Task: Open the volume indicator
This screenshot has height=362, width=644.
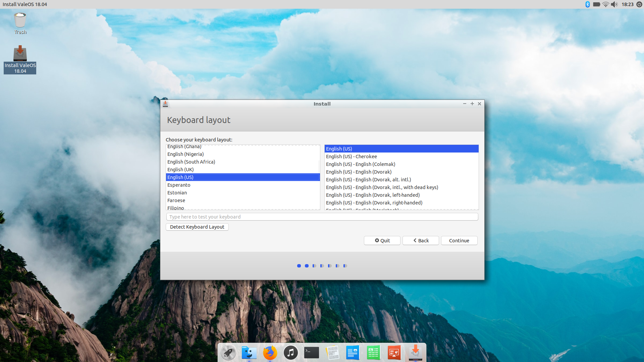Action: pyautogui.click(x=614, y=4)
